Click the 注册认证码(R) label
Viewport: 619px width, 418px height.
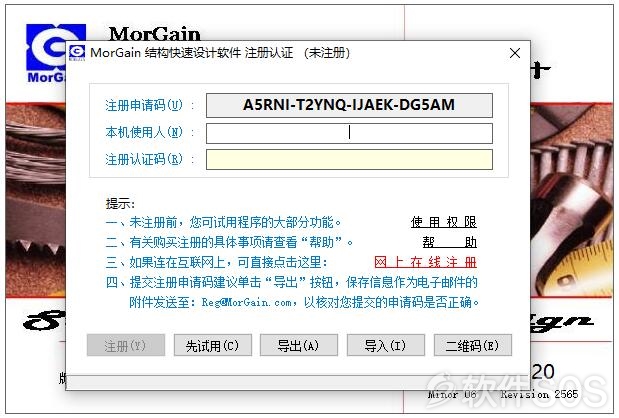(144, 159)
